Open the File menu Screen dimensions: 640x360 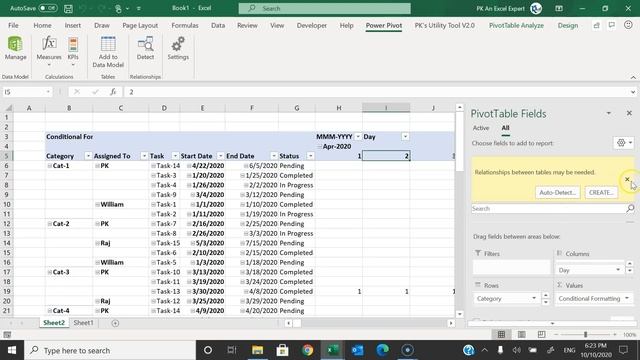pos(13,25)
